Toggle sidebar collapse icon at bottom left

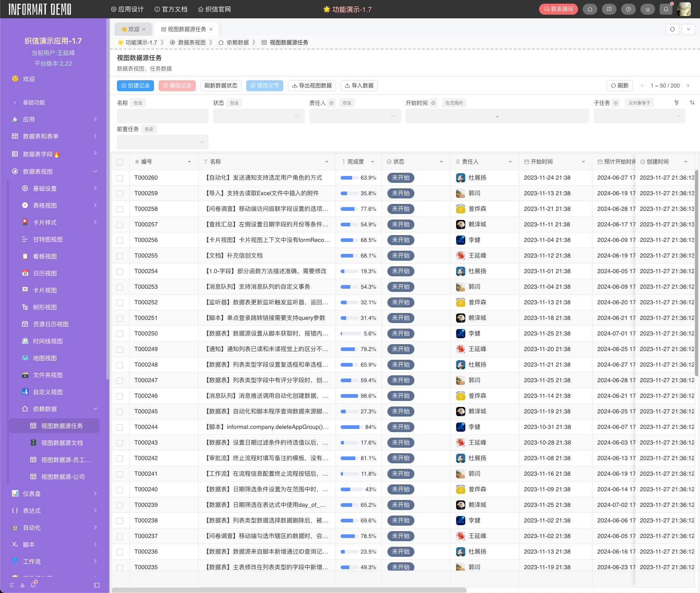[97, 585]
